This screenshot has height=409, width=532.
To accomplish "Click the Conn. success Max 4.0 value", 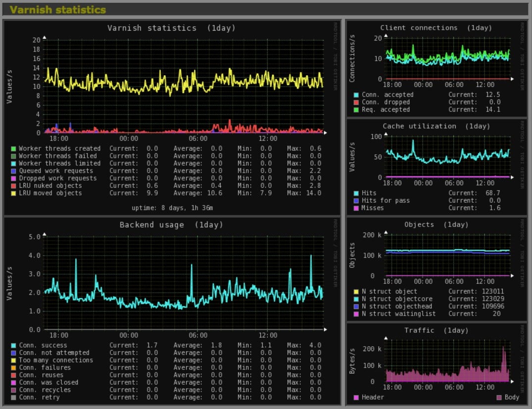I will coord(315,345).
